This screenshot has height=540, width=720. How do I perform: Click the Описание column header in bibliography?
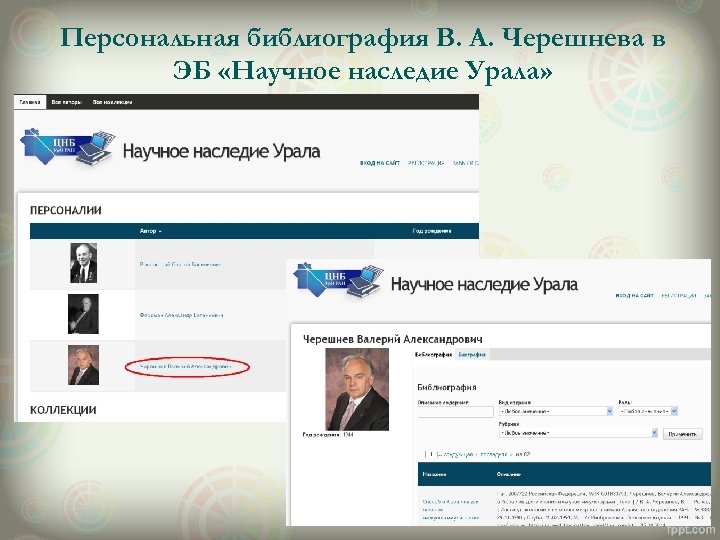click(509, 474)
